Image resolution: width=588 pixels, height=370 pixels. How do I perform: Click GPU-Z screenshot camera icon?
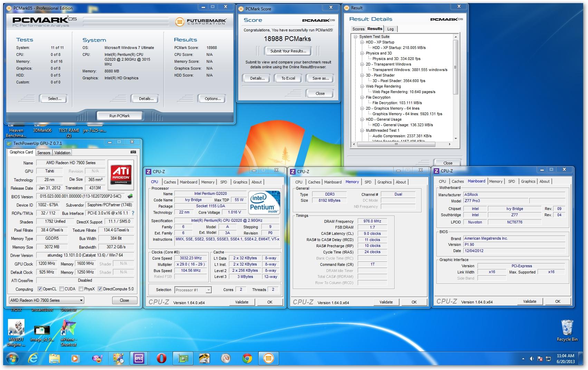[x=133, y=152]
